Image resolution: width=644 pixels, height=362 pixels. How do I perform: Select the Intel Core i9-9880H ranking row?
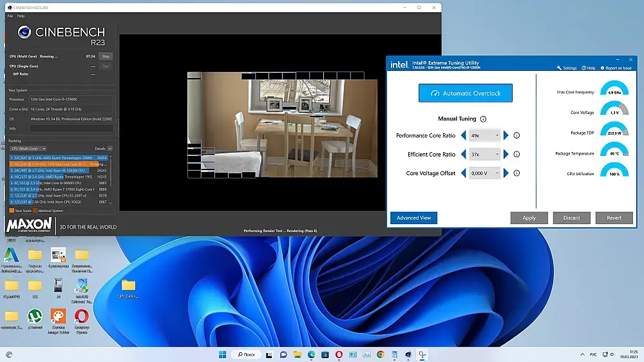point(59,183)
